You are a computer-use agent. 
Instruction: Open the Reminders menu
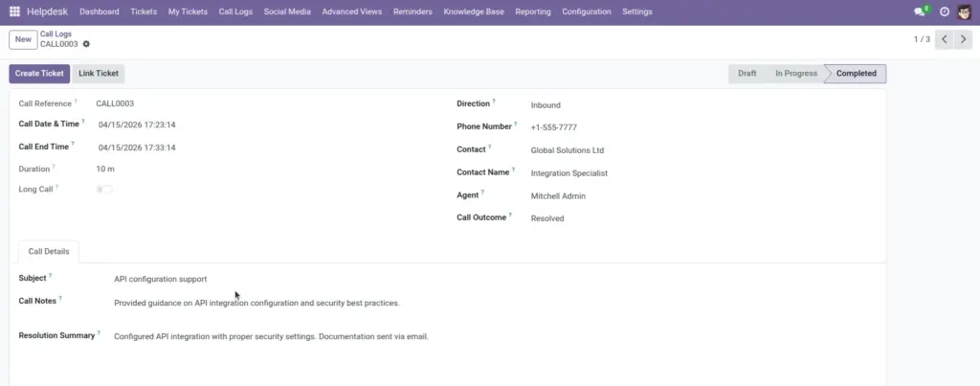point(412,11)
